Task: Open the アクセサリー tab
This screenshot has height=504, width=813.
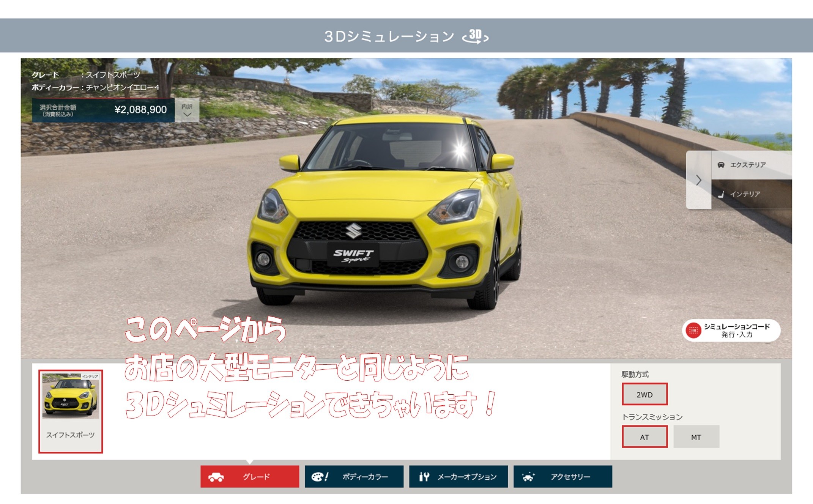Action: click(x=562, y=476)
